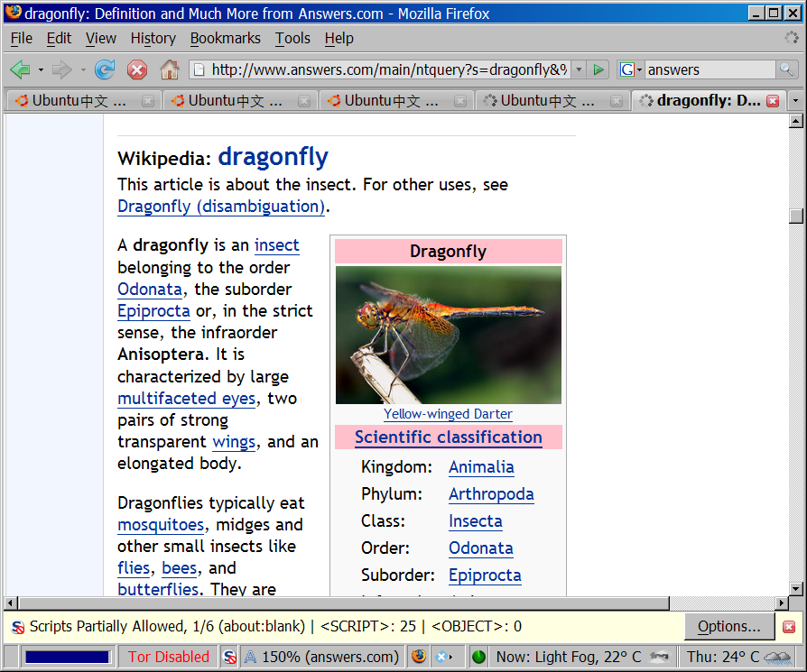Focus the URL address field

[389, 69]
